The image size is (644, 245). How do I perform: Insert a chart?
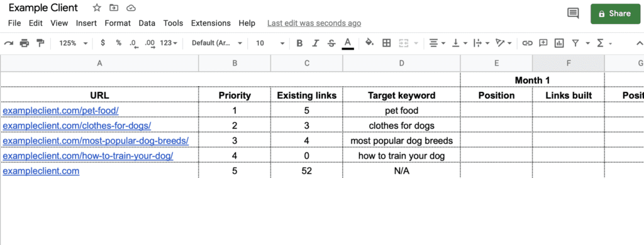[x=559, y=43]
